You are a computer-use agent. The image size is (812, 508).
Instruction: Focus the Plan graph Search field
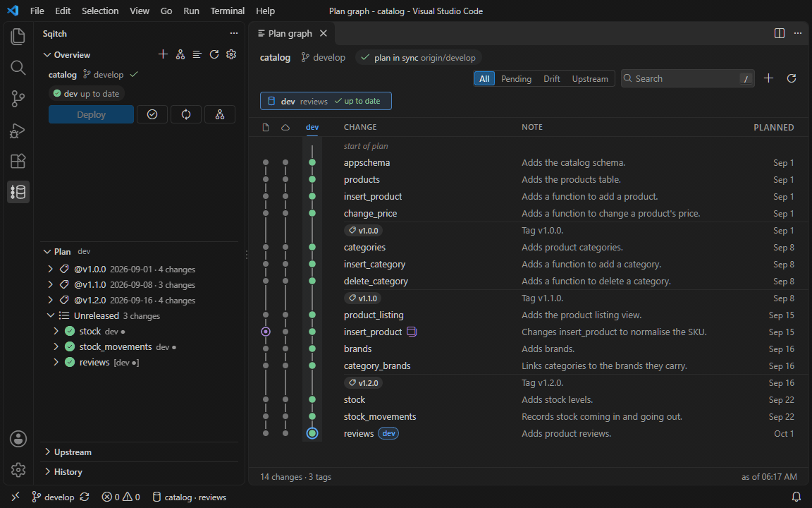687,78
